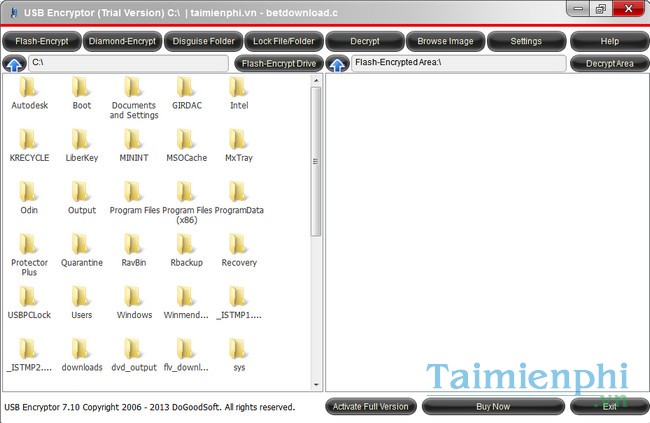Select the Documents and Settings folder
This screenshot has width=650, height=423.
click(x=133, y=98)
